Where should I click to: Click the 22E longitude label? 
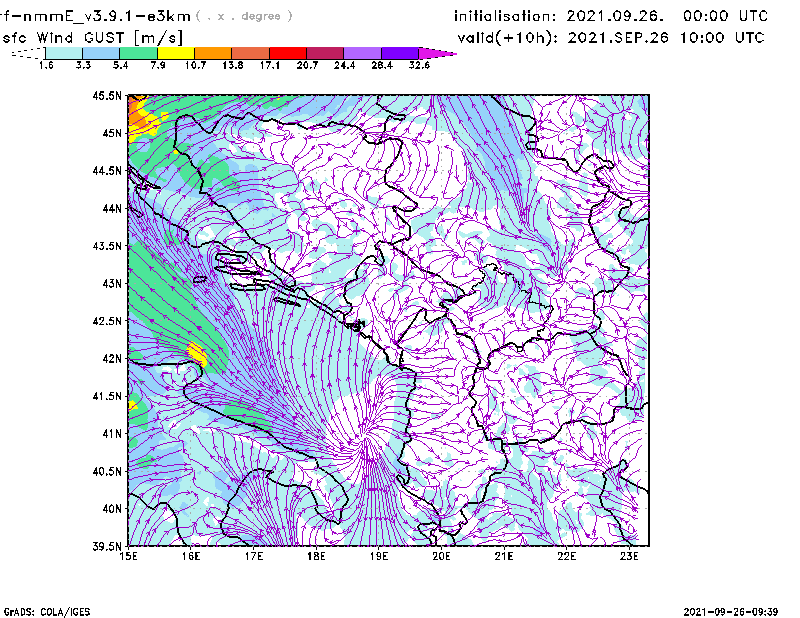point(567,556)
